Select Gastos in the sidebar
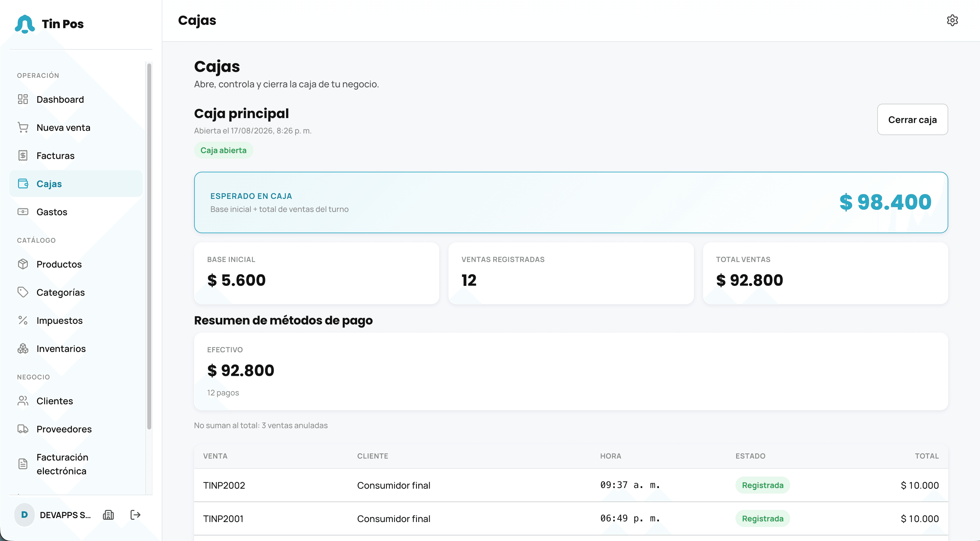Viewport: 980px width, 541px height. pos(76,212)
